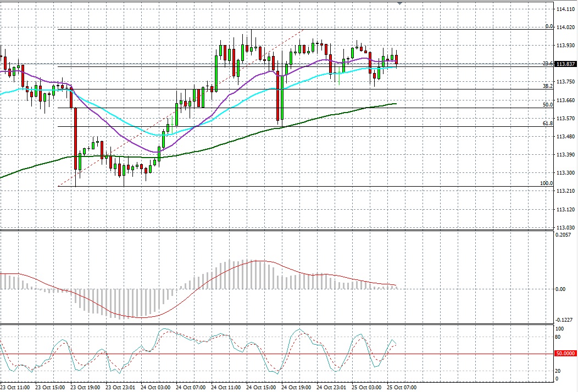Image resolution: width=578 pixels, height=392 pixels.
Task: Click the 23 Oct 11:00 time label
Action: (15, 388)
